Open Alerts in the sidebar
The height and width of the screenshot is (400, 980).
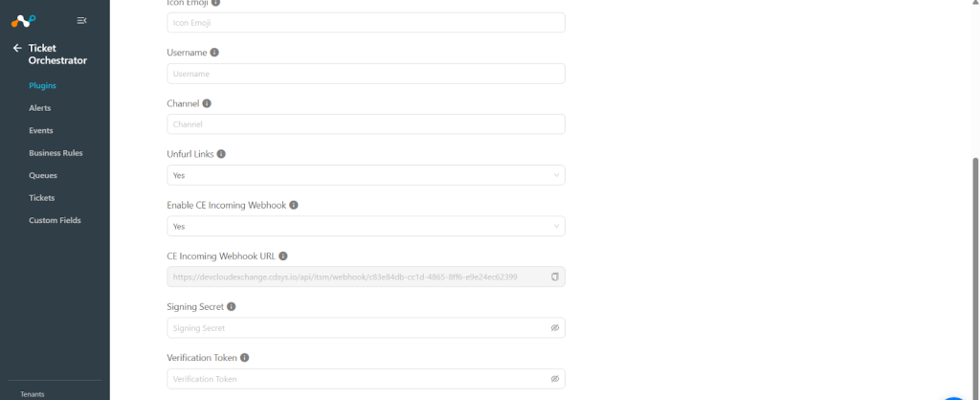pyautogui.click(x=40, y=108)
